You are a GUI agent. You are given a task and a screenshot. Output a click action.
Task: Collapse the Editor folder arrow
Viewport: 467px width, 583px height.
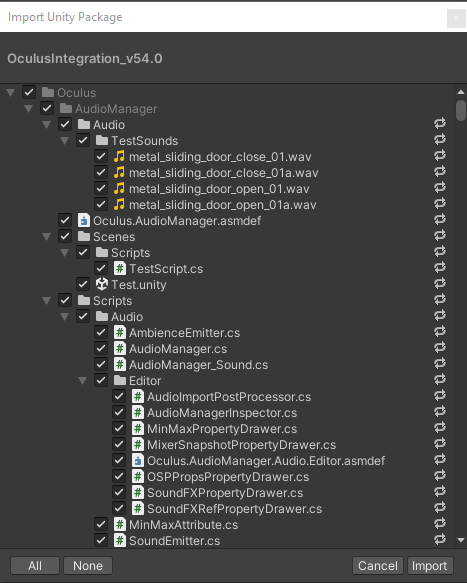tap(83, 380)
